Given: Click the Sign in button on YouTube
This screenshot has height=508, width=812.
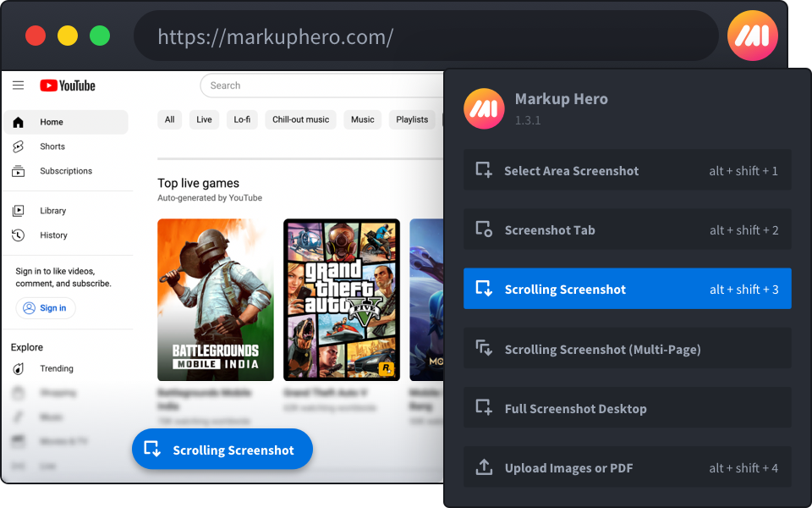Looking at the screenshot, I should click(46, 308).
